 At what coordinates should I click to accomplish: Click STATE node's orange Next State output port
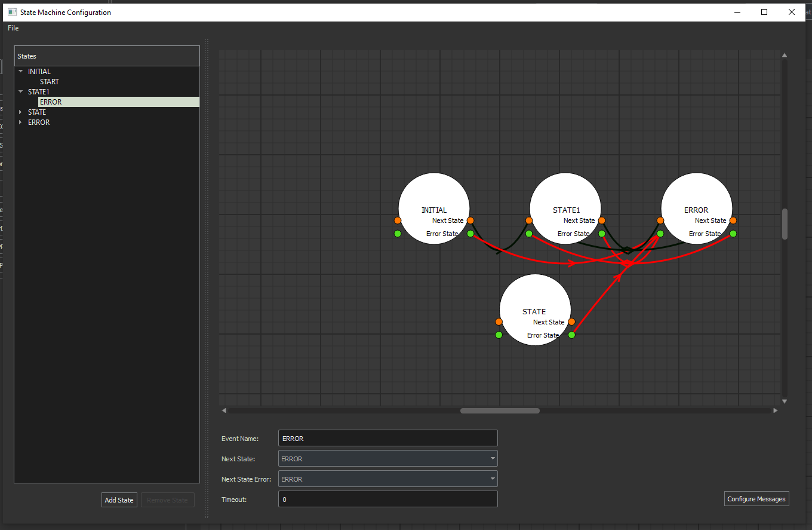point(571,322)
